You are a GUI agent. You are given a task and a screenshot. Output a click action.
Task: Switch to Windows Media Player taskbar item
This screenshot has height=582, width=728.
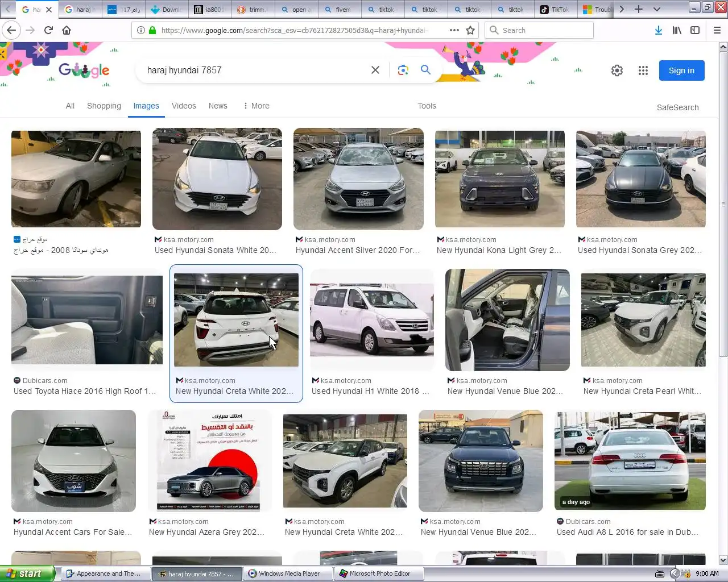click(x=288, y=573)
